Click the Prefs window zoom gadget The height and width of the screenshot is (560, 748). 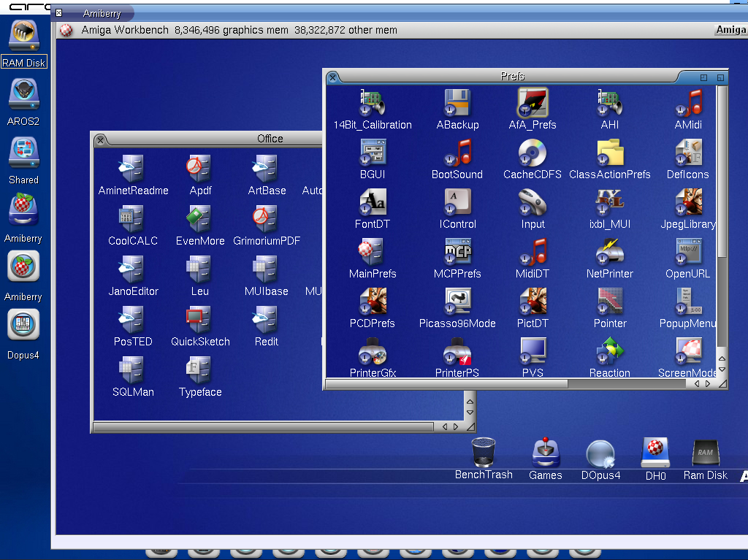704,77
